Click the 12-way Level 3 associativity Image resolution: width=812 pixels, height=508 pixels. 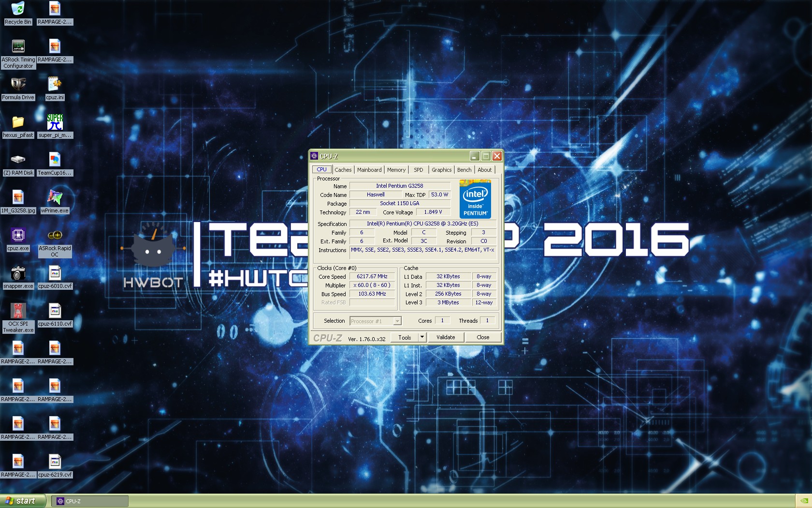(x=484, y=302)
